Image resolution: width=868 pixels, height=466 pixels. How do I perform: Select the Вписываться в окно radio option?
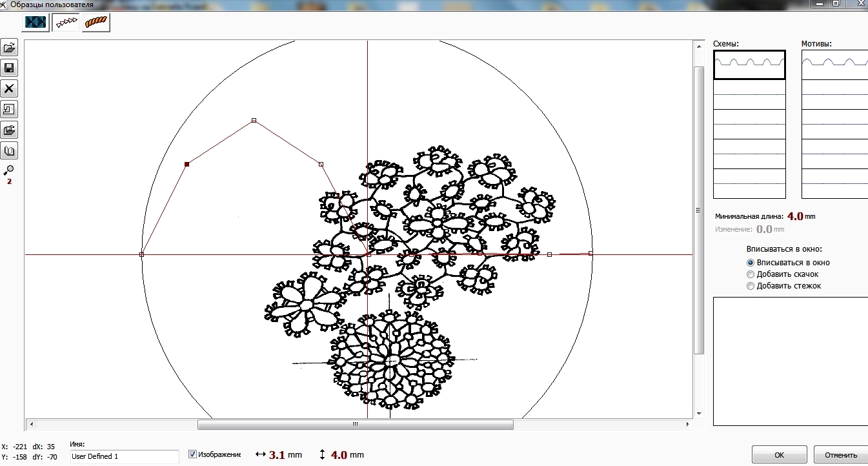click(x=750, y=263)
